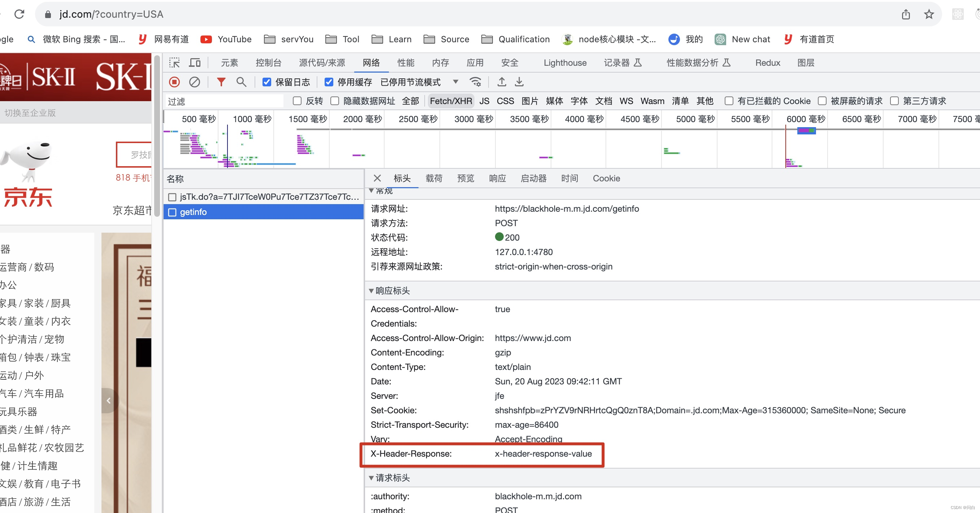Open the Lighthouse tab
This screenshot has width=980, height=513.
(565, 62)
